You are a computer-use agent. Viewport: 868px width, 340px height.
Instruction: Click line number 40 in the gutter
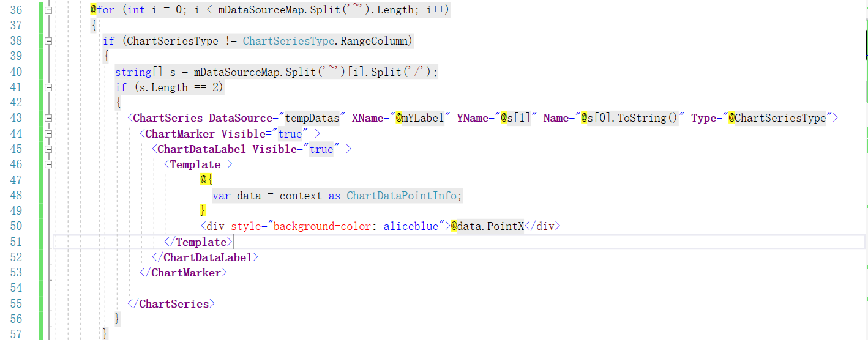click(16, 72)
